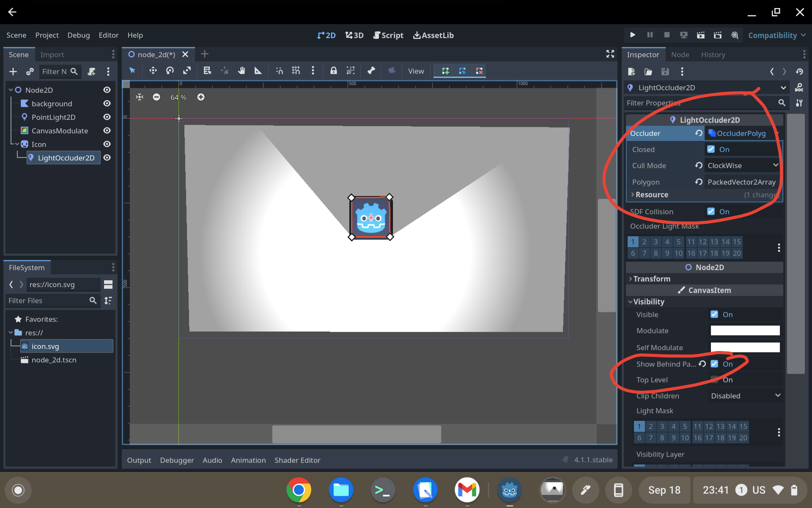Select icon.svg in the FileSystem dock
Viewport: 812px width, 508px height.
tap(45, 346)
